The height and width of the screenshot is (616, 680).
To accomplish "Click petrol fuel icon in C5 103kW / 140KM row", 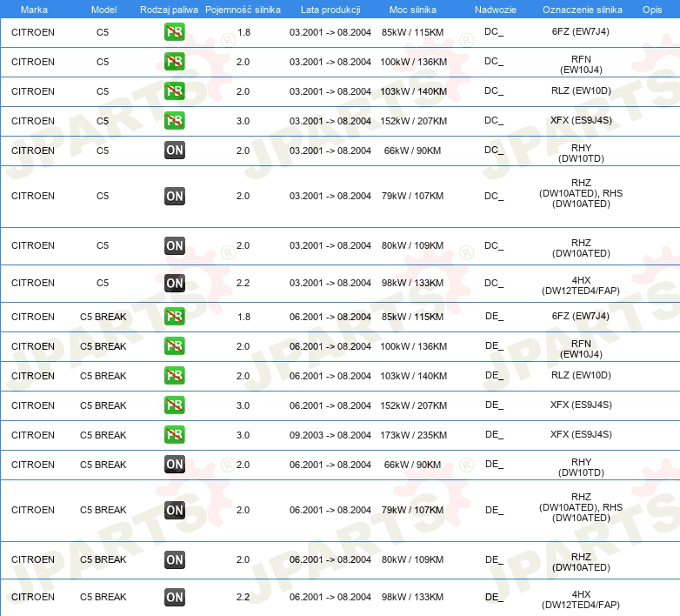I will click(x=174, y=91).
